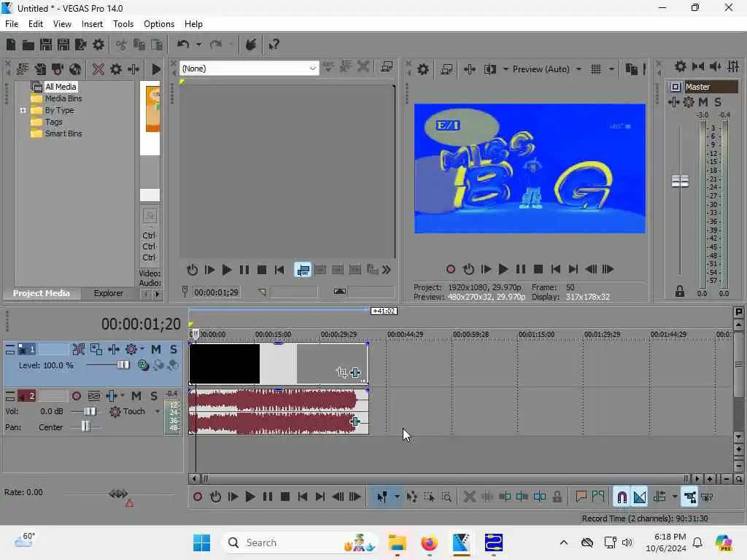Switch to the Explorer tab
747x560 pixels.
pyautogui.click(x=108, y=293)
